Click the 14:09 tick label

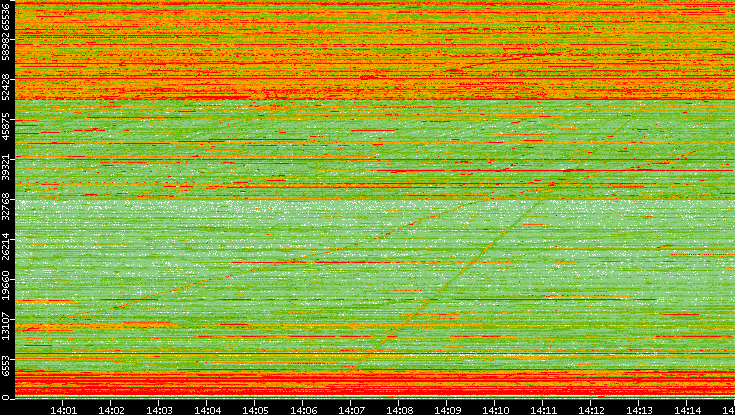[x=447, y=410]
